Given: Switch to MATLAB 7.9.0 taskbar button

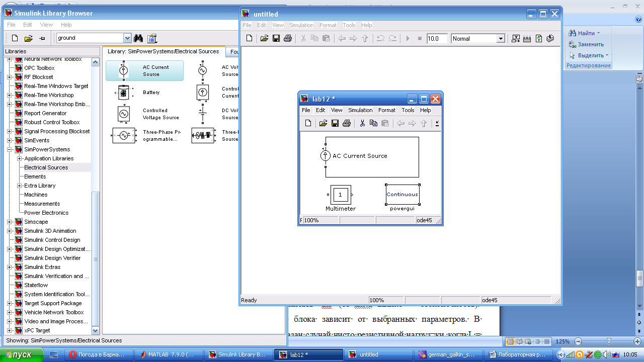Looking at the screenshot, I should pos(168,354).
